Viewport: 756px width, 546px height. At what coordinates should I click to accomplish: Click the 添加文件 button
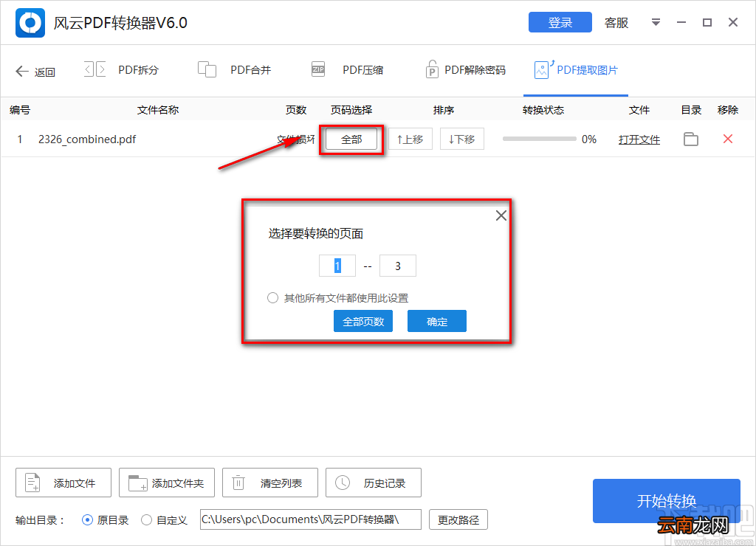coord(63,483)
